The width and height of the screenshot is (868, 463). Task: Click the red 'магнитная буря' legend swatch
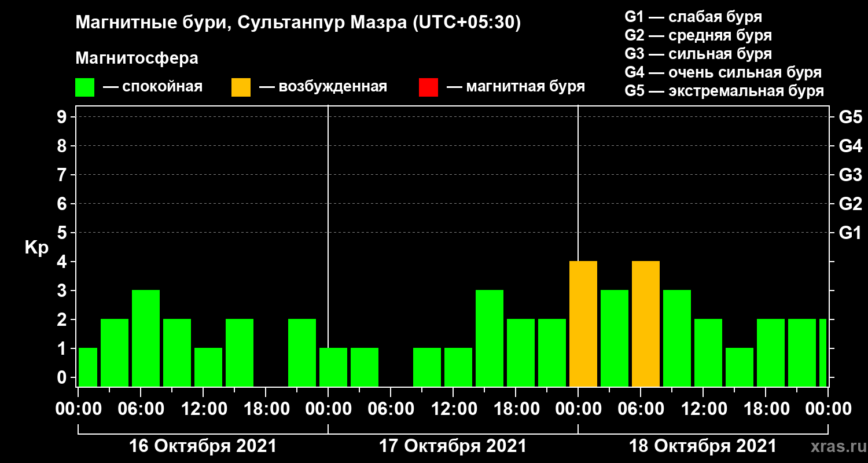pos(428,87)
